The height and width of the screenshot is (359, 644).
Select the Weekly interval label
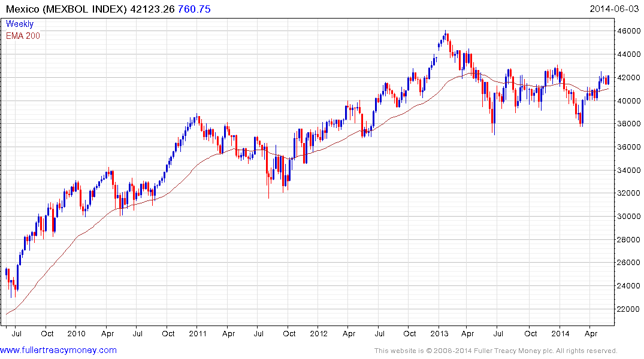point(20,24)
